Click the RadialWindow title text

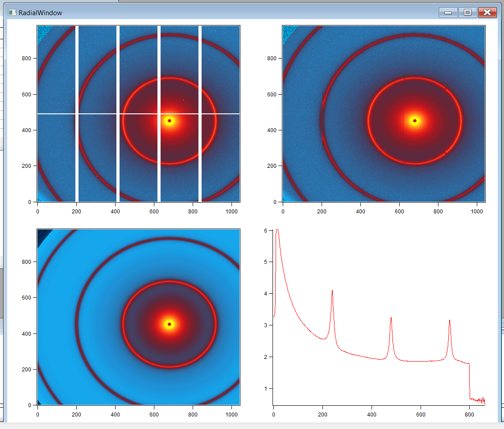click(40, 13)
